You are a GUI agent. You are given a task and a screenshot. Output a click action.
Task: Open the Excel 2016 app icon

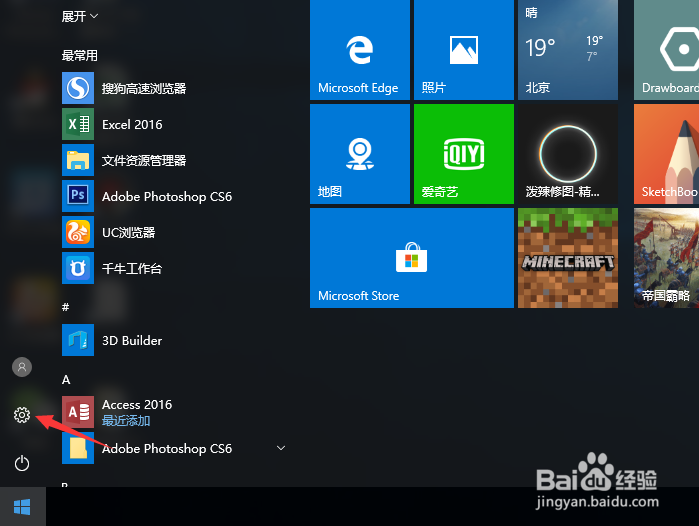pyautogui.click(x=78, y=124)
